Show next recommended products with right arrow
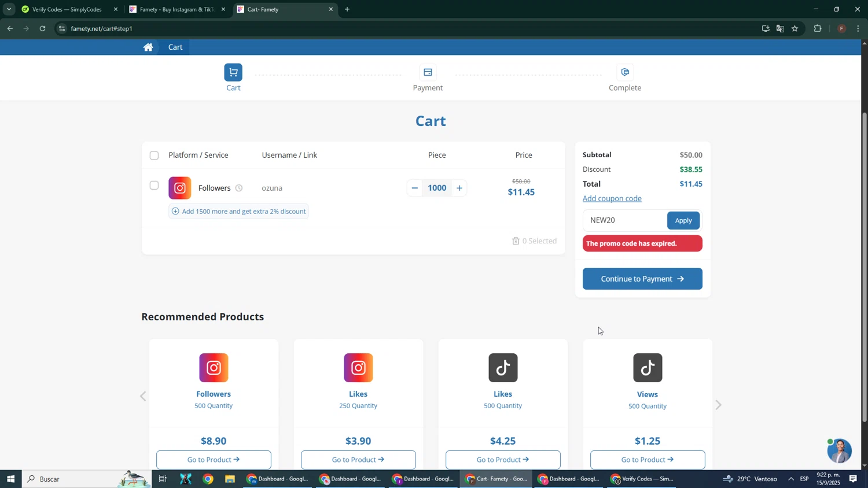868x488 pixels. pyautogui.click(x=719, y=405)
